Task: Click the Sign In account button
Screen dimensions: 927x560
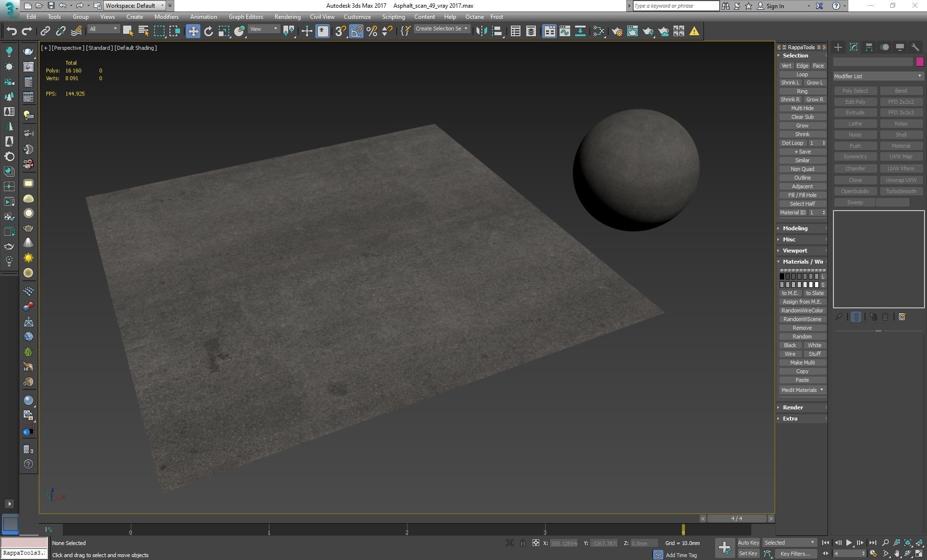Action: 771,6
